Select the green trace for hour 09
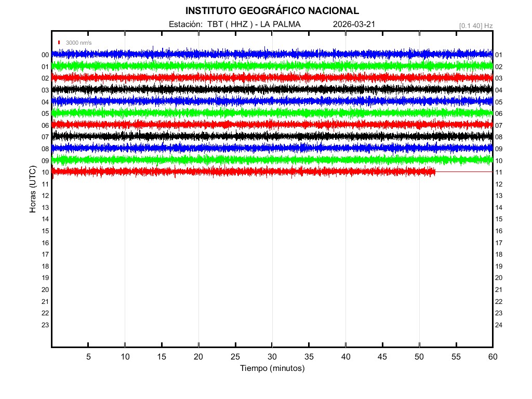Viewport: 532px width, 399px height. 272,159
